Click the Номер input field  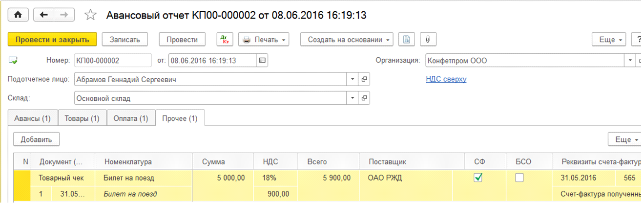(x=113, y=61)
